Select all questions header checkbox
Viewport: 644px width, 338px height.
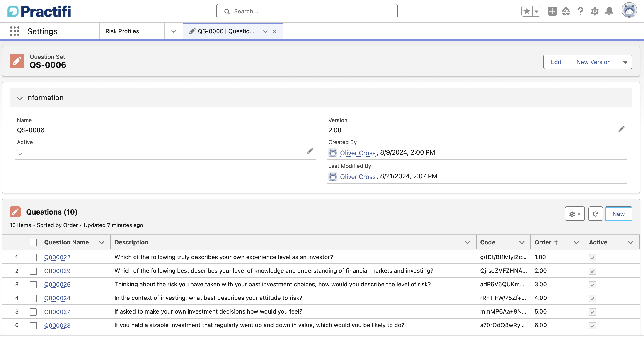33,242
